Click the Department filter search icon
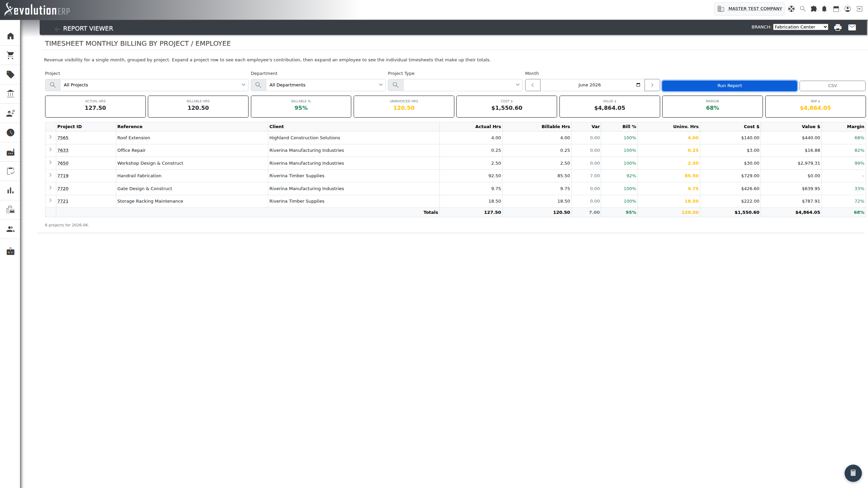This screenshot has height=488, width=868. coord(258,85)
